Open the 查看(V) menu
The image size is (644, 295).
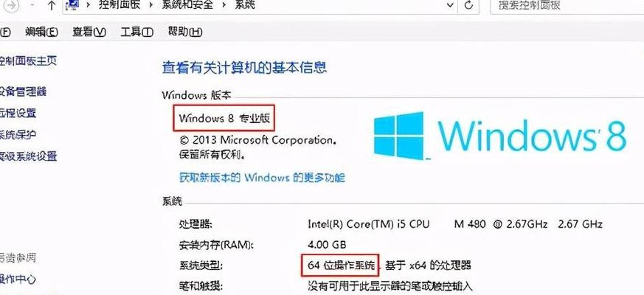pyautogui.click(x=89, y=32)
